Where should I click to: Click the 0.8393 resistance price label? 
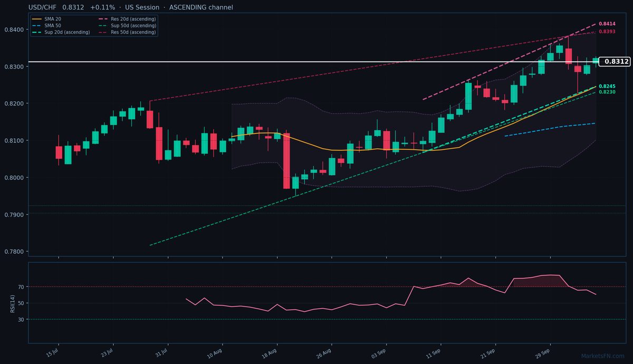click(x=607, y=32)
